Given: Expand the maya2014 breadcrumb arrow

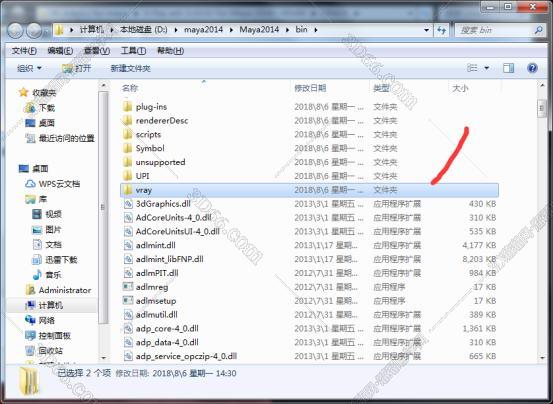Looking at the screenshot, I should [231, 30].
